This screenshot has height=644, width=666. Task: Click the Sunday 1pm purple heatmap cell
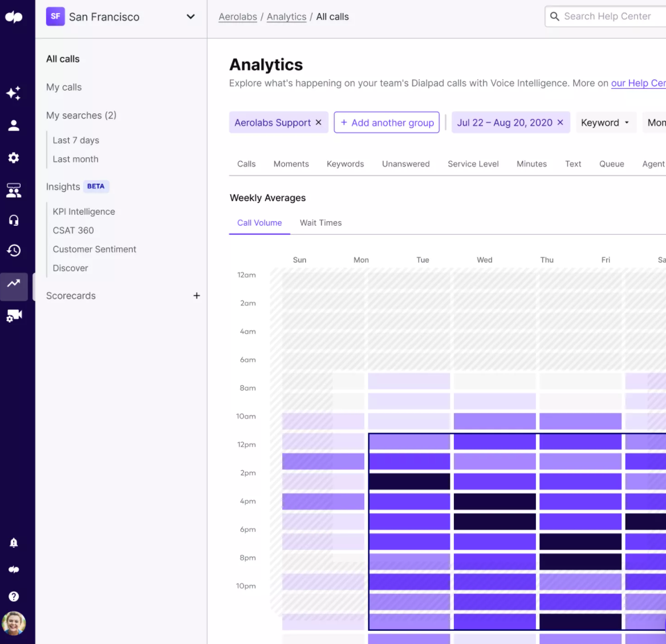323,462
